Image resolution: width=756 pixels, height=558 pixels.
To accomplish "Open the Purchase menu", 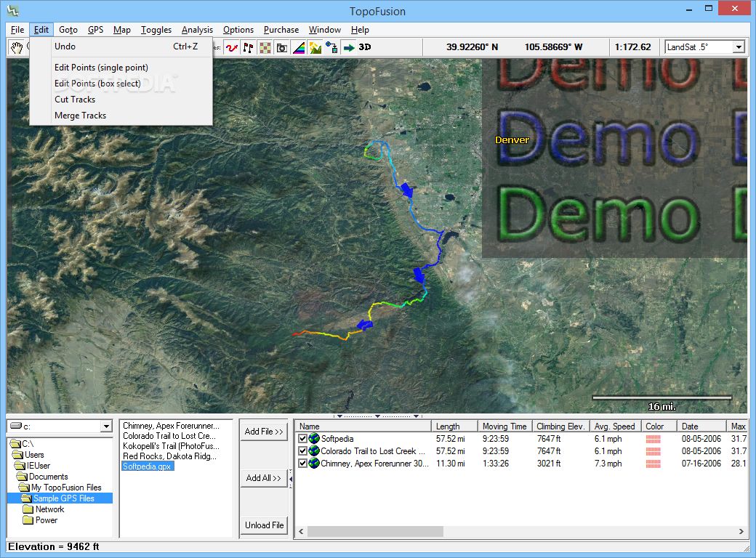I will [x=281, y=30].
